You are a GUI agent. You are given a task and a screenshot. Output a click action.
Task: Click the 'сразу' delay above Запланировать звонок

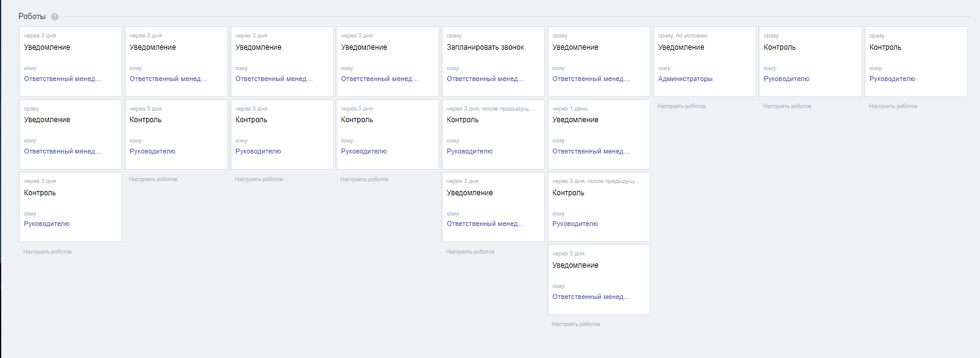(454, 36)
